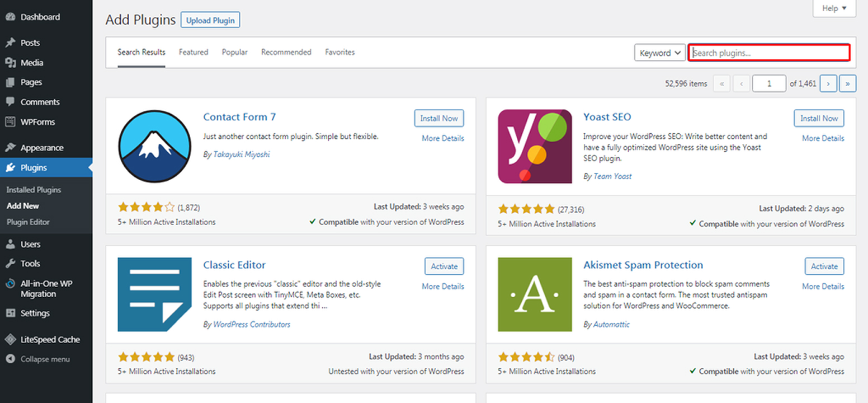Click the Users icon in the sidebar
The width and height of the screenshot is (868, 403).
(x=11, y=243)
